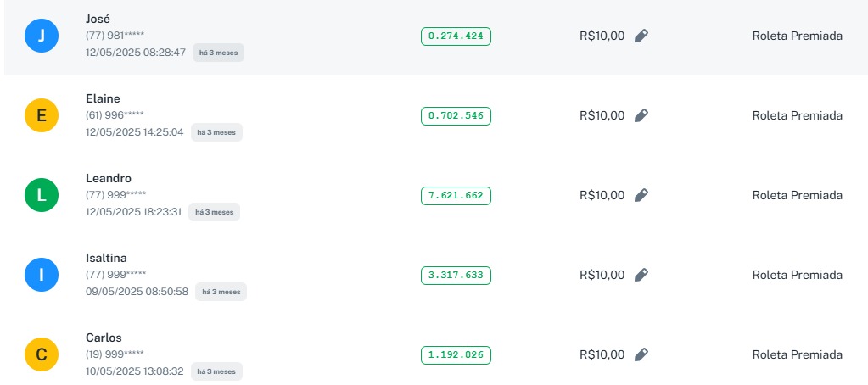Click the 3.317.633 number badge
The width and height of the screenshot is (868, 385).
[x=456, y=275]
